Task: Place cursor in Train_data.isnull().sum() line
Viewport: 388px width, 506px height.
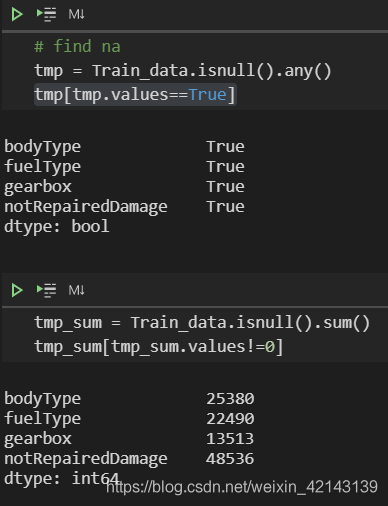Action: click(202, 323)
